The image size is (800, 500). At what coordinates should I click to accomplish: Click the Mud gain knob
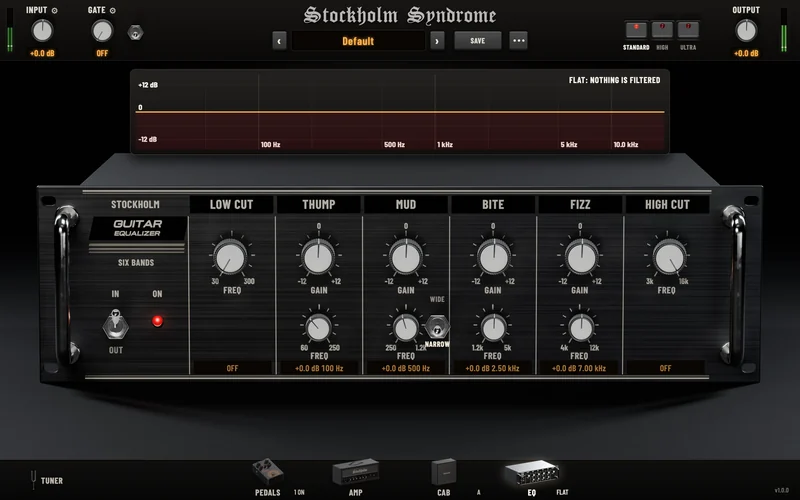tap(406, 258)
